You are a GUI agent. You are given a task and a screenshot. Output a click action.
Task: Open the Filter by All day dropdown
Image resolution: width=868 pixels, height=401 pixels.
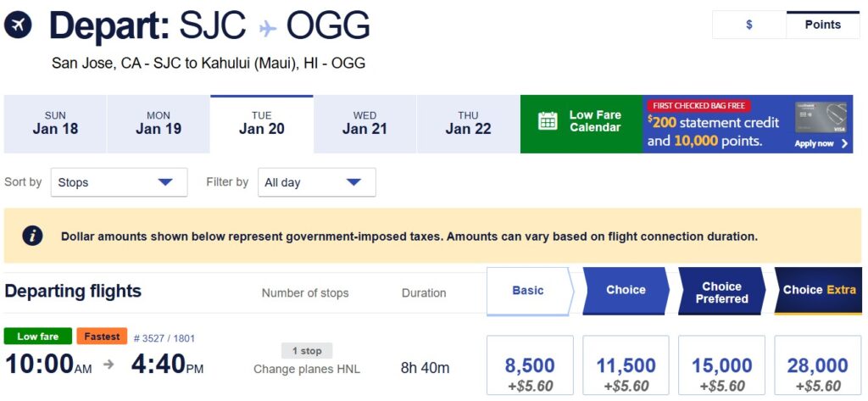pos(316,182)
